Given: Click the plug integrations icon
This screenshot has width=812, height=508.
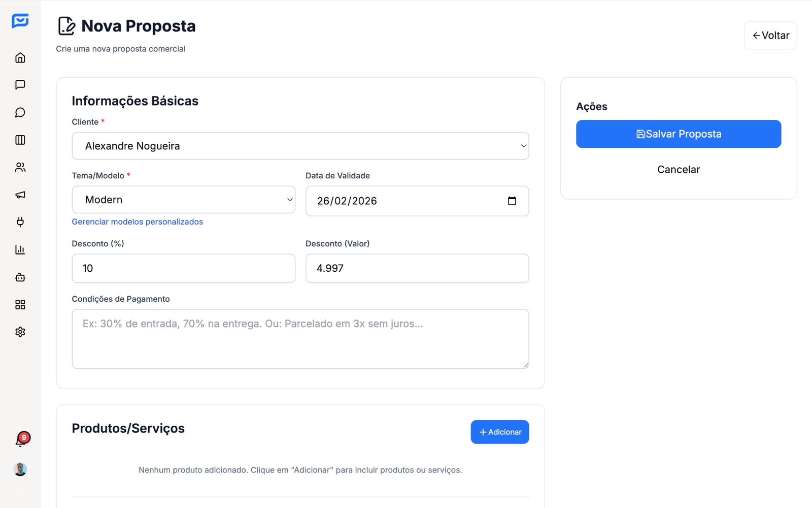Looking at the screenshot, I should [x=20, y=222].
